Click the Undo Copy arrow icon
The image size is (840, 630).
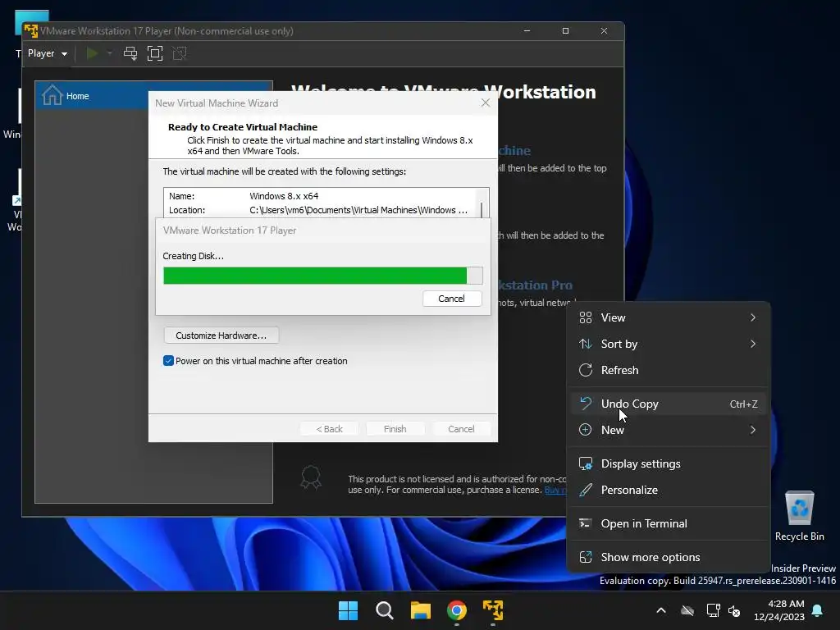(x=586, y=403)
